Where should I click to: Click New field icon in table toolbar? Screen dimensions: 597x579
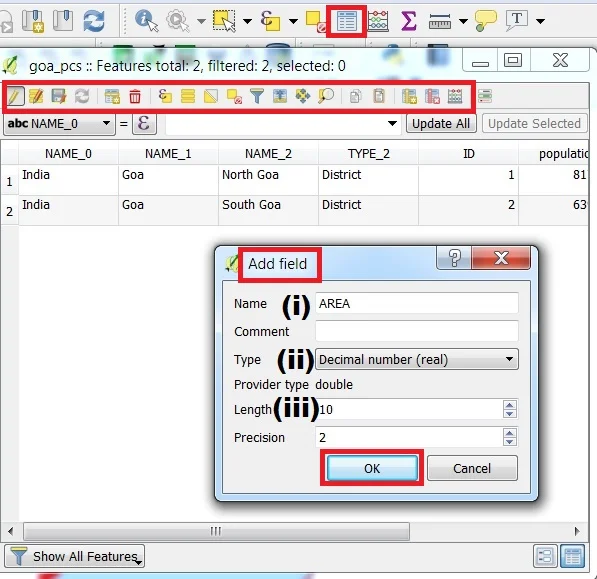409,96
